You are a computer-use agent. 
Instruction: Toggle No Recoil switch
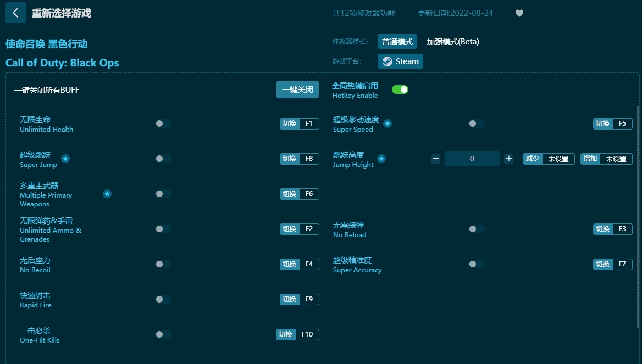(163, 264)
